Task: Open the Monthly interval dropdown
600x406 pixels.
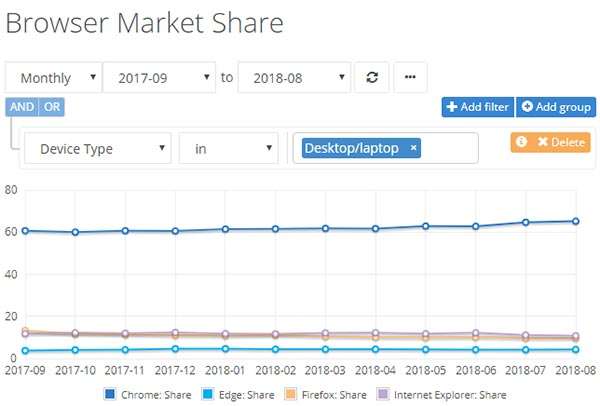Action: point(54,77)
